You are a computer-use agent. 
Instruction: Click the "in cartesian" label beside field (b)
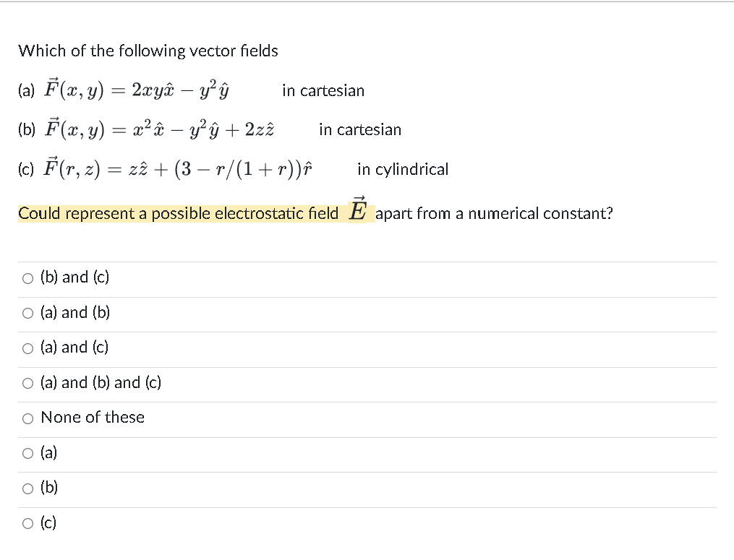360,130
